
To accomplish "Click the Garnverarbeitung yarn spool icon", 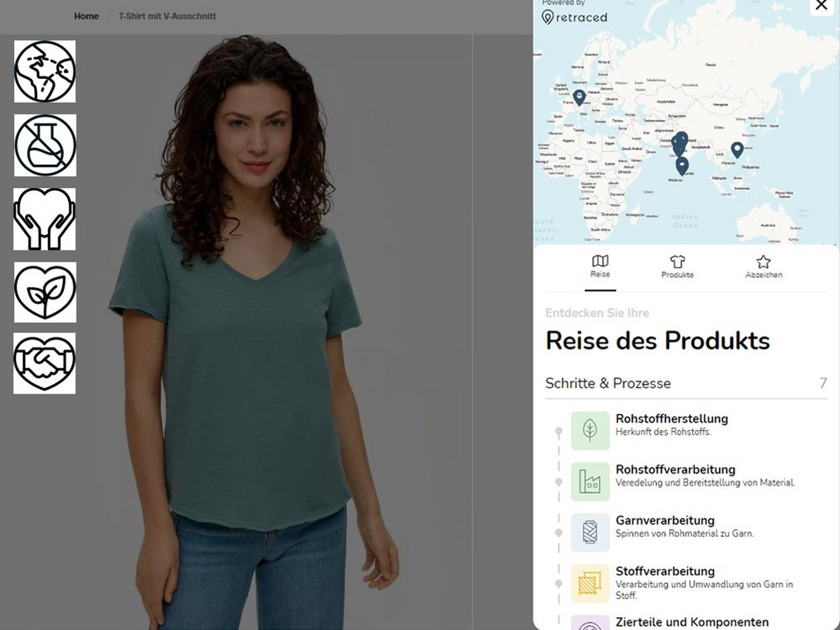I will pyautogui.click(x=590, y=532).
